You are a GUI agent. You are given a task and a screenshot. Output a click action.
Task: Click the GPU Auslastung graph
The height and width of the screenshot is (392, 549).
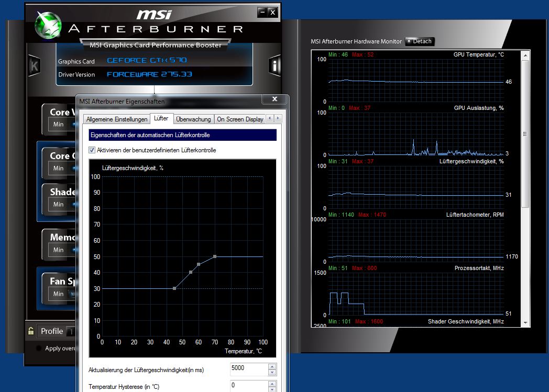(416, 134)
